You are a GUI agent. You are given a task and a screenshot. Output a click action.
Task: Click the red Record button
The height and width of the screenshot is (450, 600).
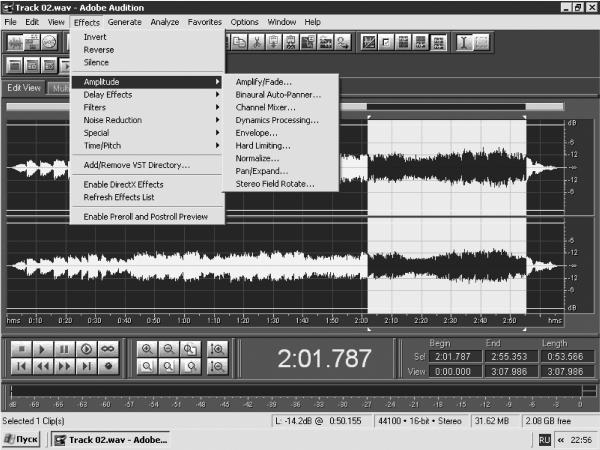click(x=108, y=367)
